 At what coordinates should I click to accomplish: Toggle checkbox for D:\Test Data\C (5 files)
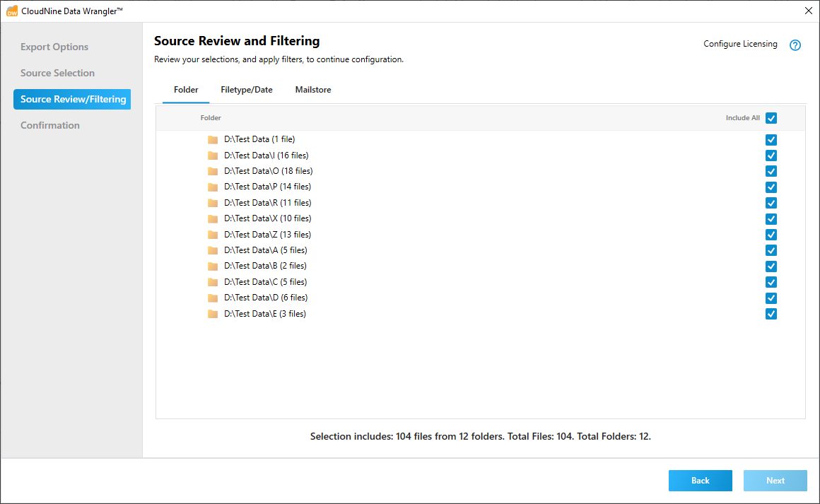pyautogui.click(x=771, y=282)
